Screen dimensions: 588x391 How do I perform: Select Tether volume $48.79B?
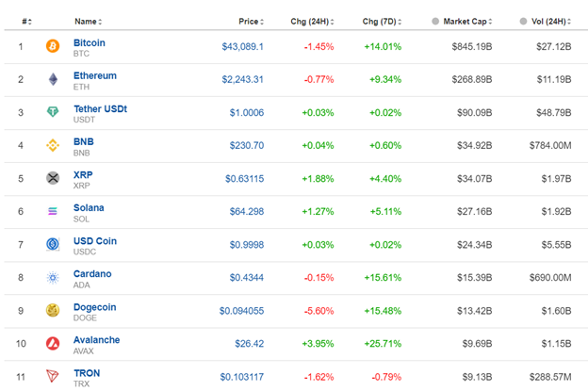(x=554, y=112)
